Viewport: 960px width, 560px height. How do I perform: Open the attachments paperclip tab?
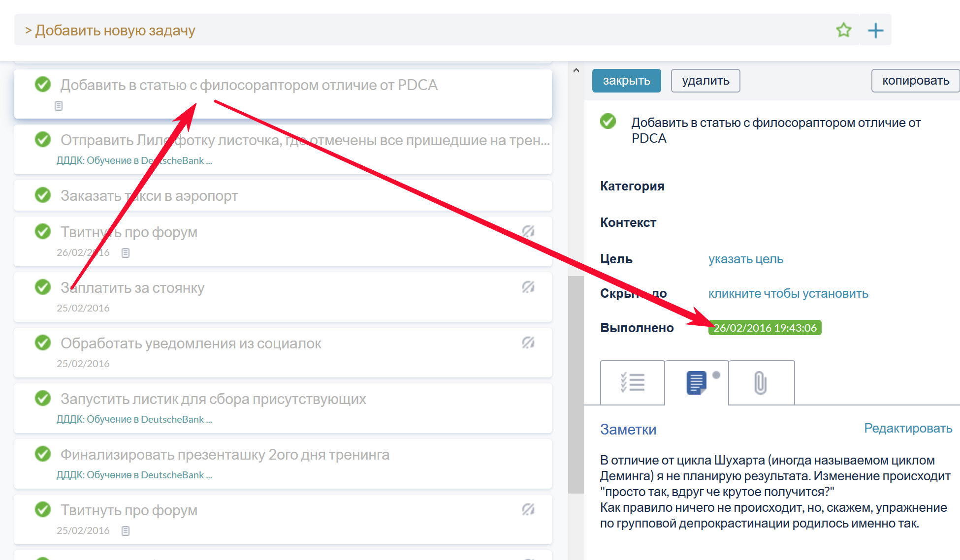tap(761, 382)
